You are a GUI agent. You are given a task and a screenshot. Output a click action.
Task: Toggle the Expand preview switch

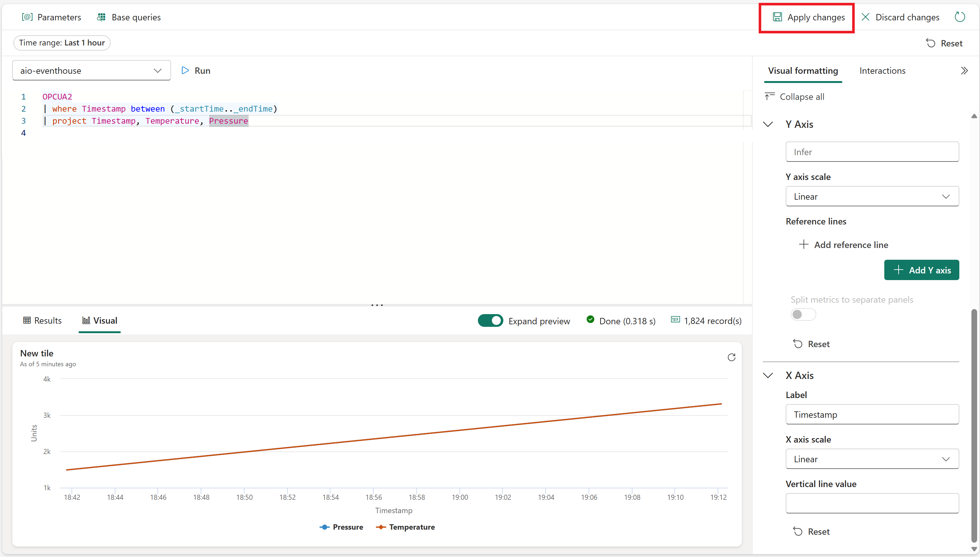tap(489, 320)
